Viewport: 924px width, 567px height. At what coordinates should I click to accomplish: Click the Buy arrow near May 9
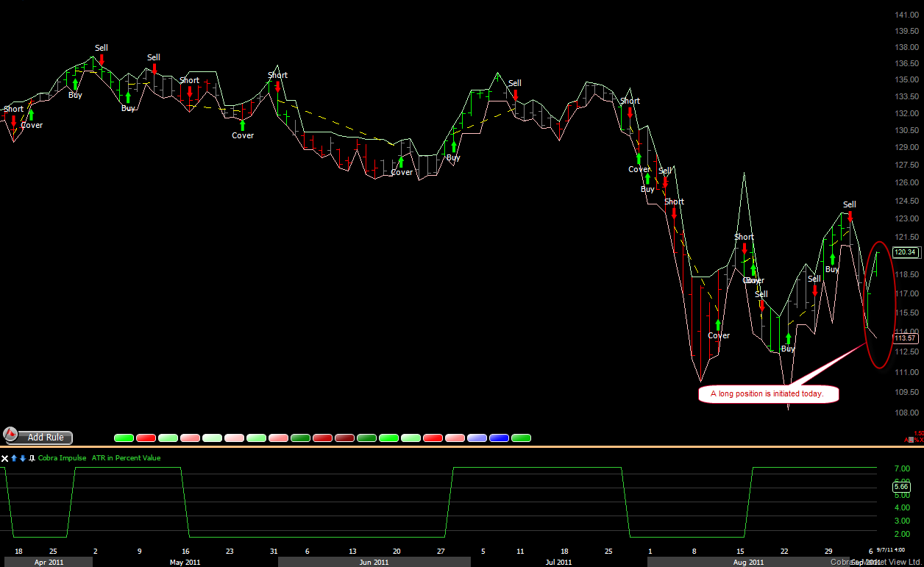tap(128, 97)
